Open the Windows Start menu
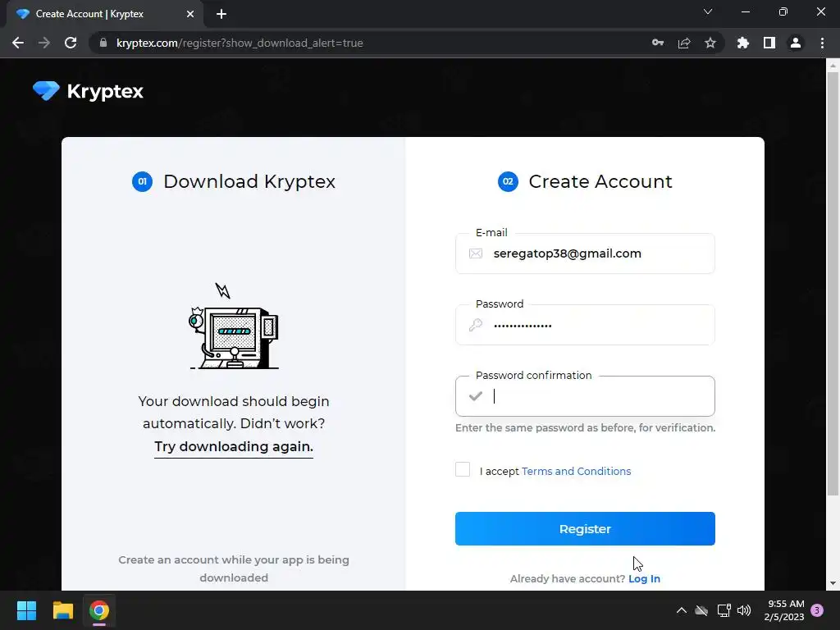This screenshot has height=630, width=840. click(x=26, y=610)
